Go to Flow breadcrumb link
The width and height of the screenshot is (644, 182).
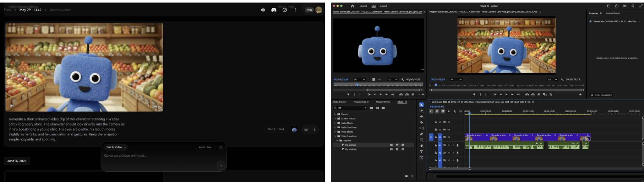[x=7, y=10]
